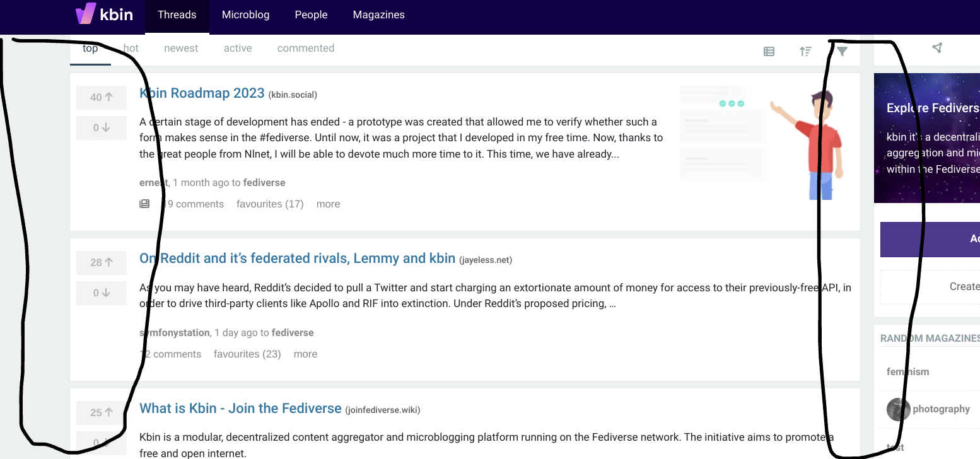Switch to the Microblog tab
Image resolution: width=980 pixels, height=459 pixels.
point(245,15)
